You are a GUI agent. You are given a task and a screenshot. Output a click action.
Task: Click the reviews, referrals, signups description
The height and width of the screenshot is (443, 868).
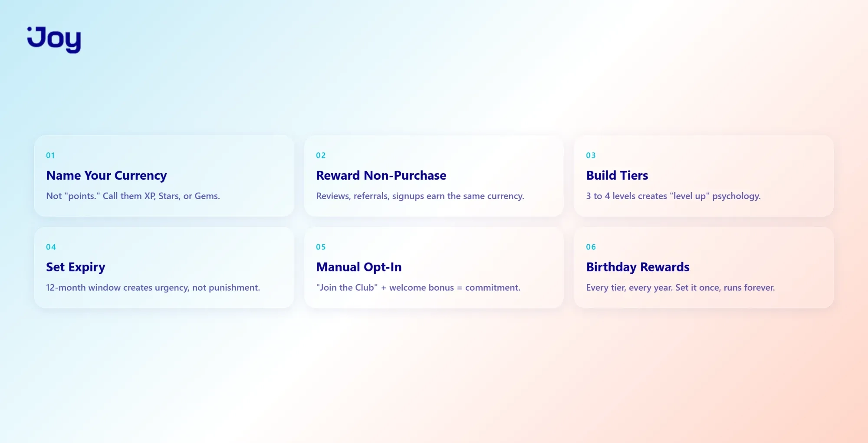pos(420,196)
